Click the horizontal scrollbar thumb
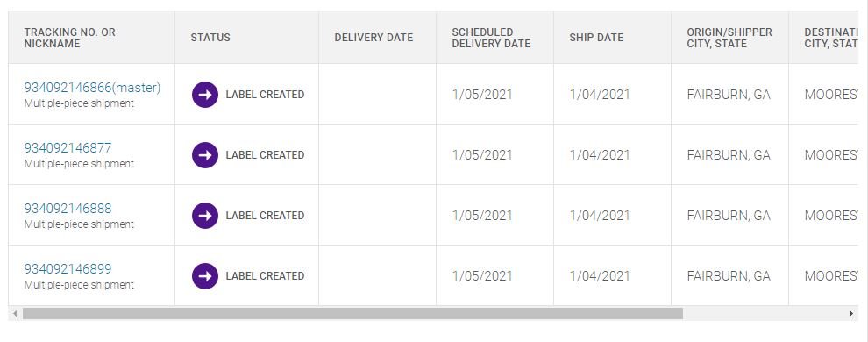The height and width of the screenshot is (342, 868). (352, 314)
